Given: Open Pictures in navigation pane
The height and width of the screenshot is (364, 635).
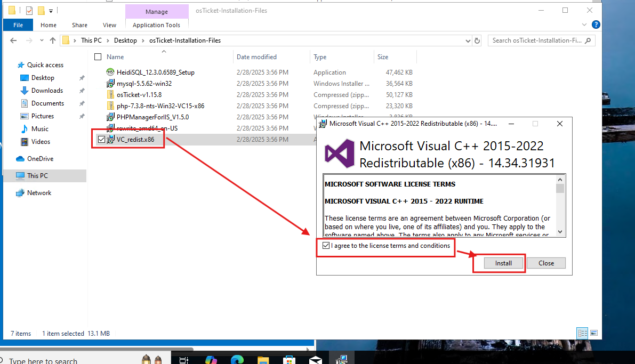Looking at the screenshot, I should pos(43,116).
